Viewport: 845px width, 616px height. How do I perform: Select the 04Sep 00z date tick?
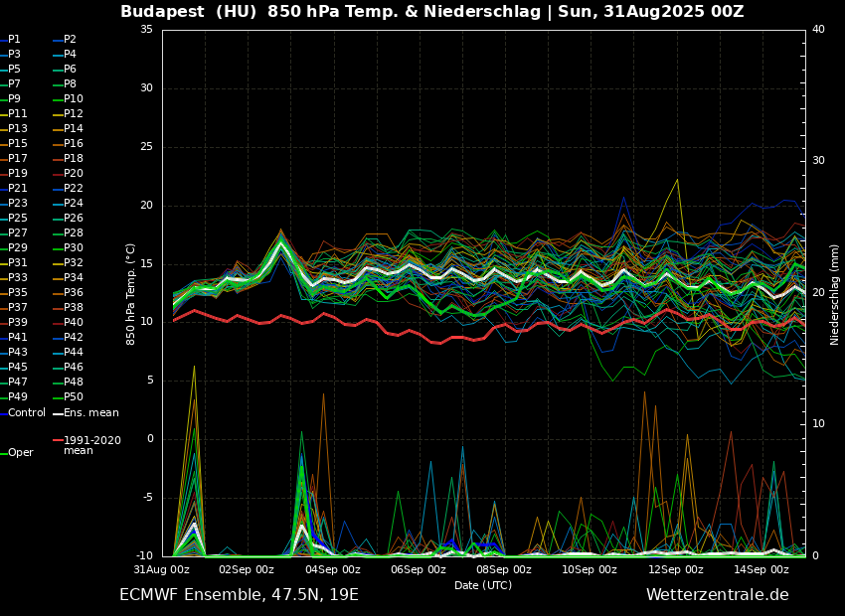(x=332, y=569)
